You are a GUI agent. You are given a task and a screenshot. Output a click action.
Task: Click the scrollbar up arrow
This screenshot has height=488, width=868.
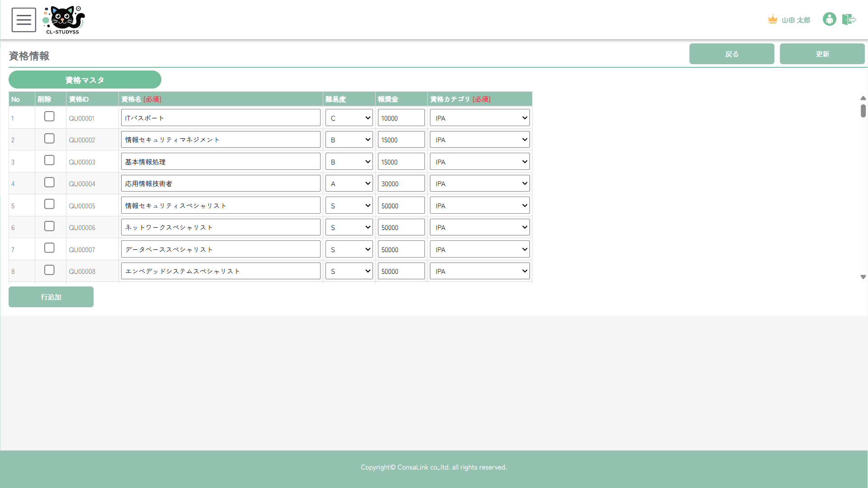tap(863, 98)
